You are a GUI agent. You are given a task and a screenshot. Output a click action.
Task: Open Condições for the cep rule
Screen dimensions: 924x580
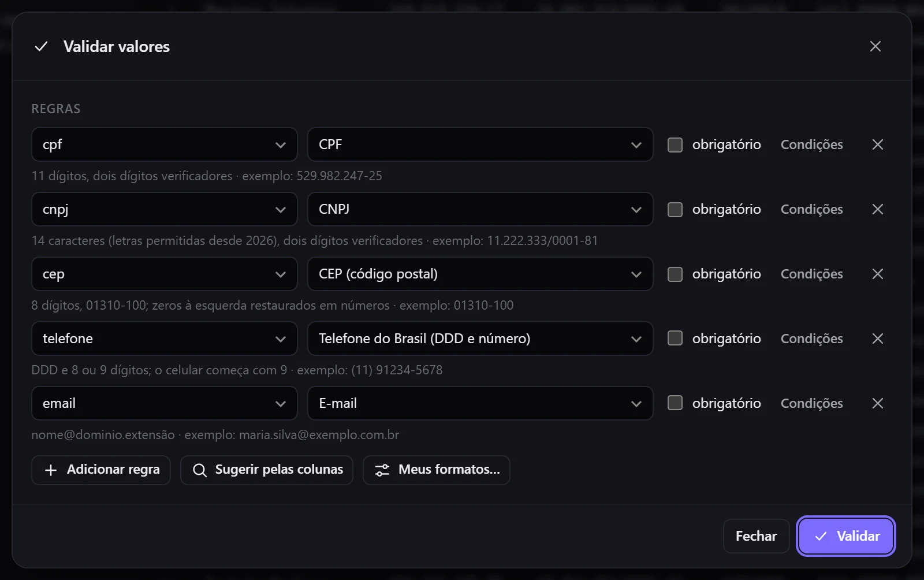pos(811,274)
